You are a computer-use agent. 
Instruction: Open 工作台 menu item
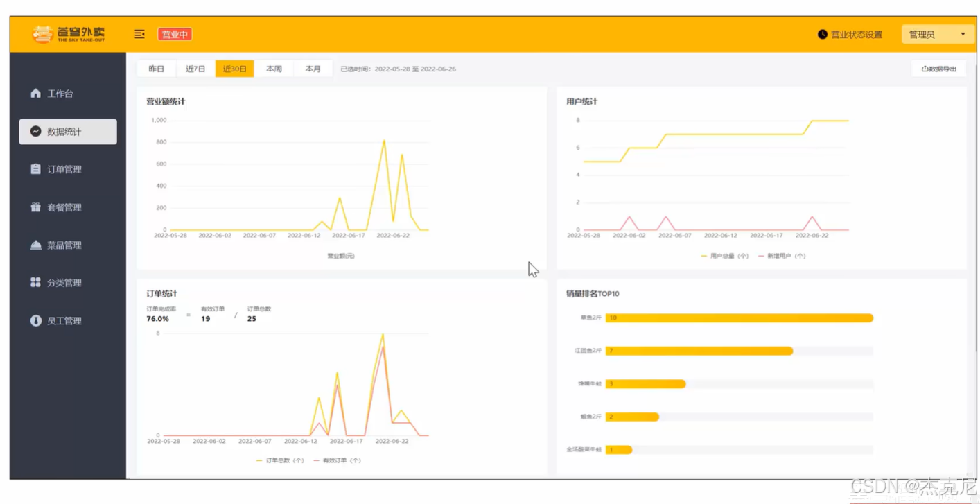(68, 94)
